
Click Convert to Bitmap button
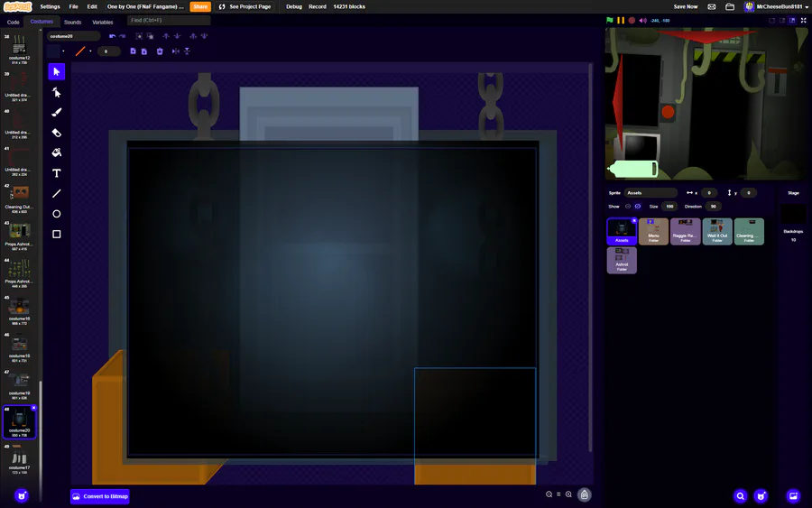pyautogui.click(x=100, y=496)
